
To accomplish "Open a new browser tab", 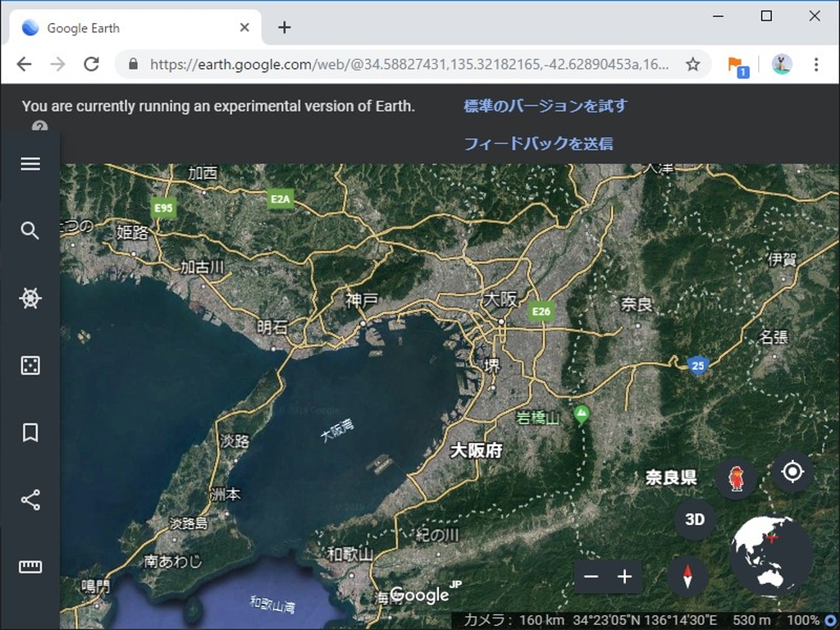I will tap(284, 27).
